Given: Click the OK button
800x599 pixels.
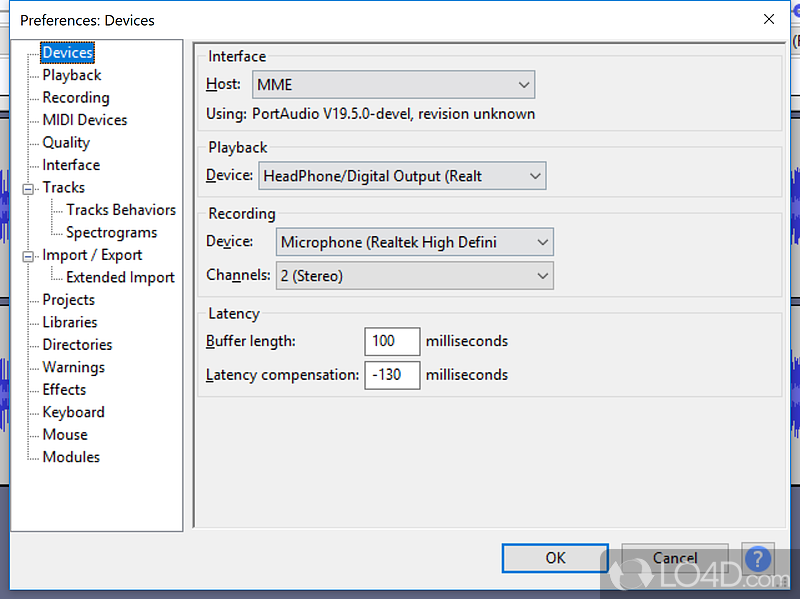Looking at the screenshot, I should (555, 558).
